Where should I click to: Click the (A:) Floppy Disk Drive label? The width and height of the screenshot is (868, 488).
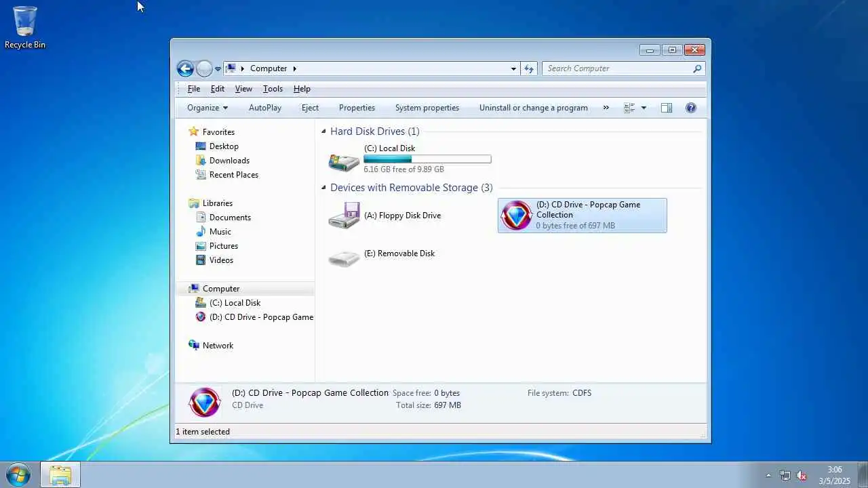[x=403, y=216]
